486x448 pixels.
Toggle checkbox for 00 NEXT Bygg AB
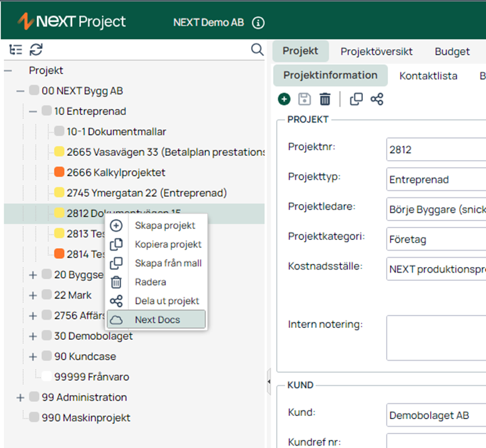(34, 90)
